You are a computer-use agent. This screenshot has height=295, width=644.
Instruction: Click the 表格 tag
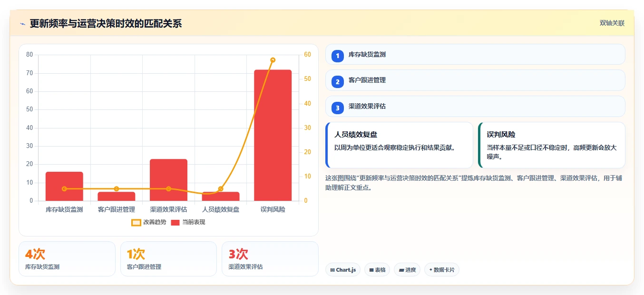point(377,270)
